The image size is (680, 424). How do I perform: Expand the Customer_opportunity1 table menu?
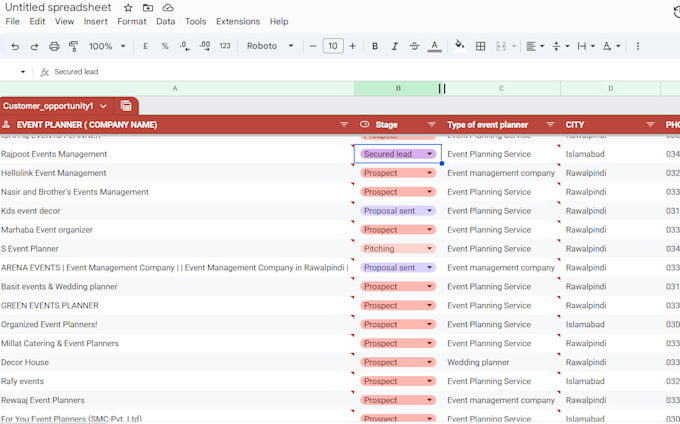[x=103, y=106]
